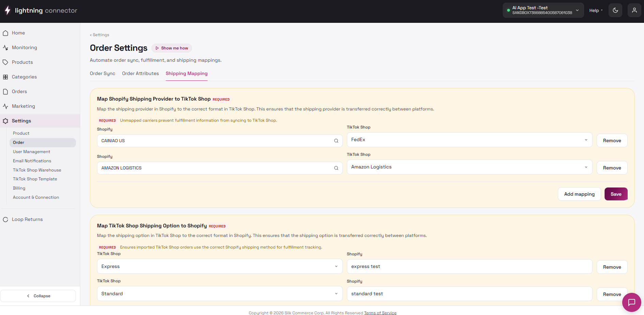The height and width of the screenshot is (315, 644).
Task: Remove the CAINIAO US mapping
Action: [612, 140]
